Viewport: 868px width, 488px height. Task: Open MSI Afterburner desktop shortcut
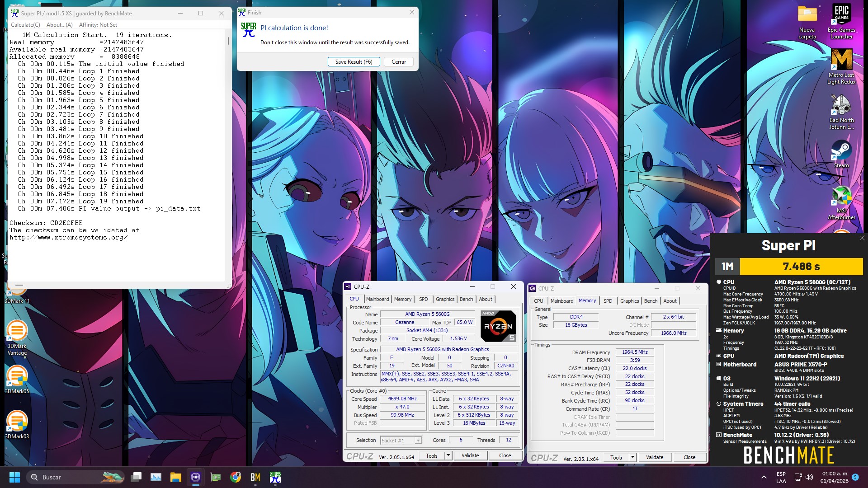coord(841,202)
